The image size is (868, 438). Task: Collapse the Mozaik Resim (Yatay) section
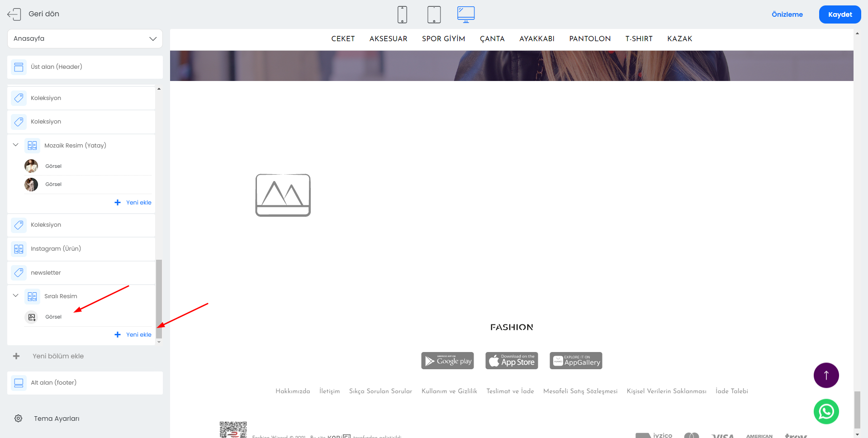tap(16, 145)
